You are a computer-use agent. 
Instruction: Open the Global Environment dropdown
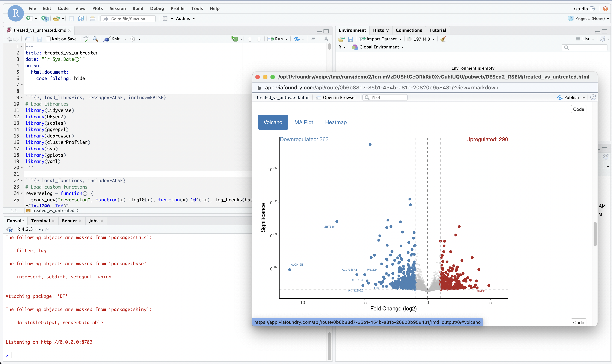(x=378, y=47)
